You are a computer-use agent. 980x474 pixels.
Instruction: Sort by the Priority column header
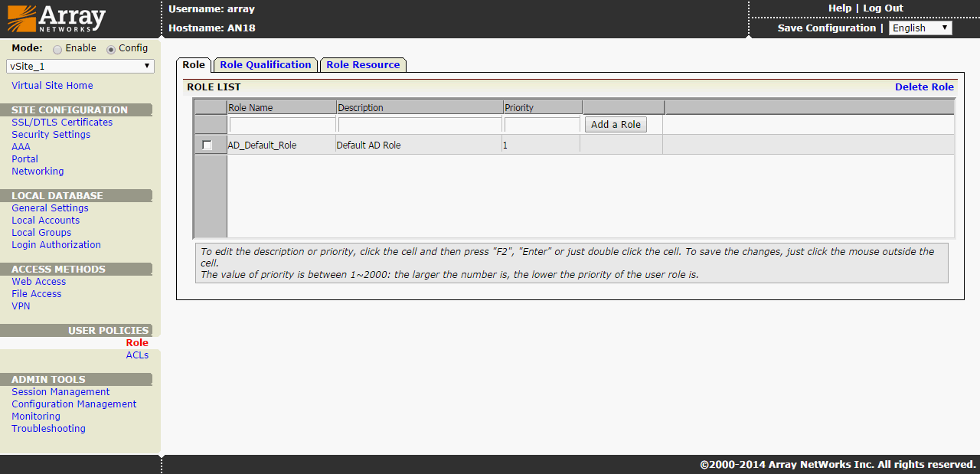click(519, 108)
